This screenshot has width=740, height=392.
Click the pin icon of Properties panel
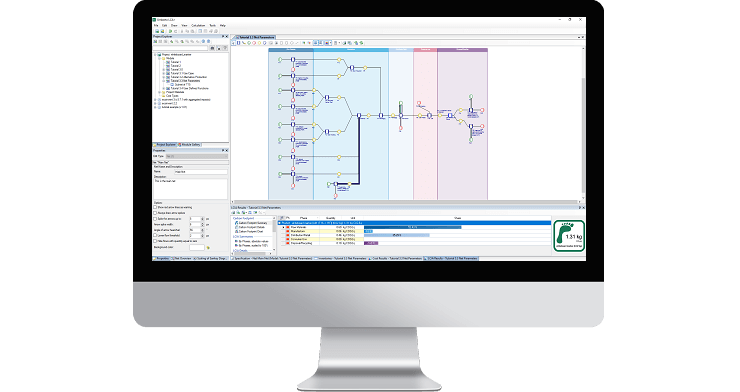pyautogui.click(x=223, y=150)
